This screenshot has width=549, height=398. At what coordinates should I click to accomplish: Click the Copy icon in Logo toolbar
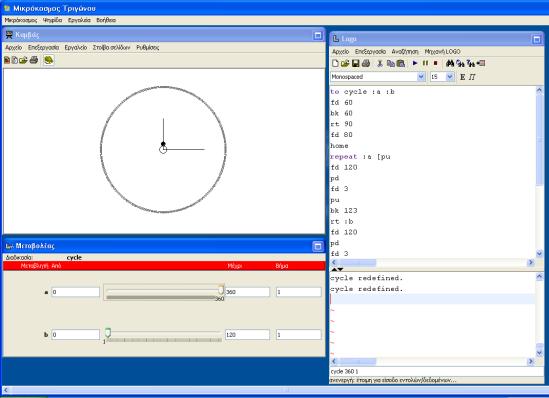[x=390, y=63]
